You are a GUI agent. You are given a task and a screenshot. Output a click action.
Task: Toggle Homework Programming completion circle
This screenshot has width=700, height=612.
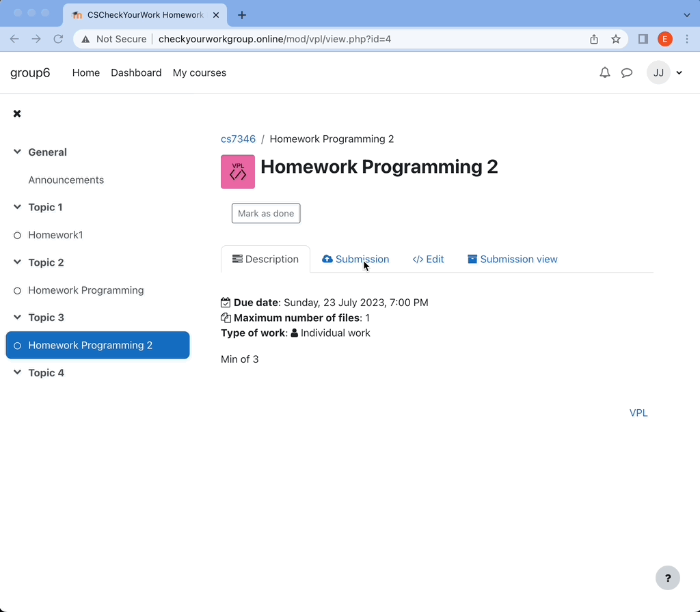tap(18, 290)
